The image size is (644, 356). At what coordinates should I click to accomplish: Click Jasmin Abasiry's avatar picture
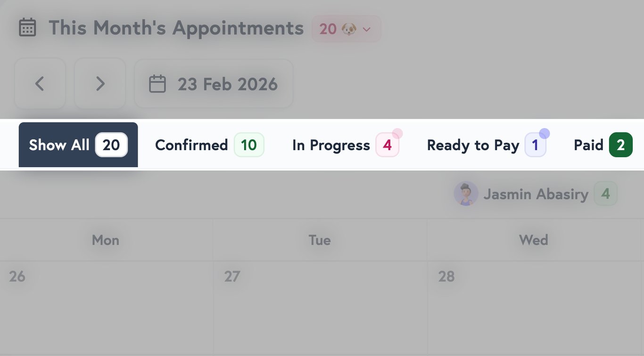point(466,193)
